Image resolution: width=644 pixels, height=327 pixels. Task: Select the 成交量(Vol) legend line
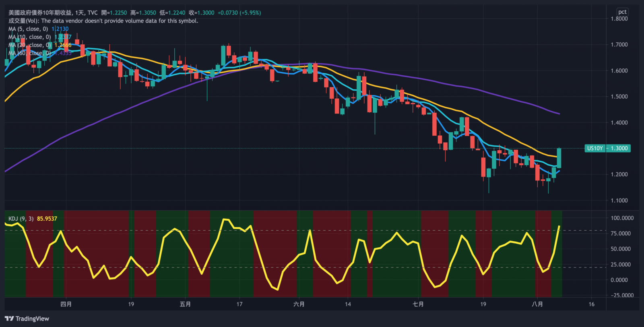tap(103, 21)
